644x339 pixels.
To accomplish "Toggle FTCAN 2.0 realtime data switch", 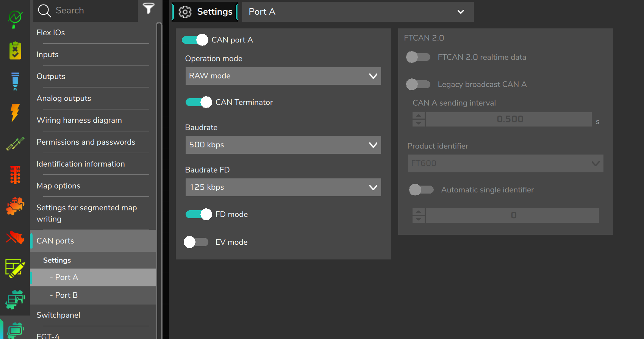I will click(418, 57).
